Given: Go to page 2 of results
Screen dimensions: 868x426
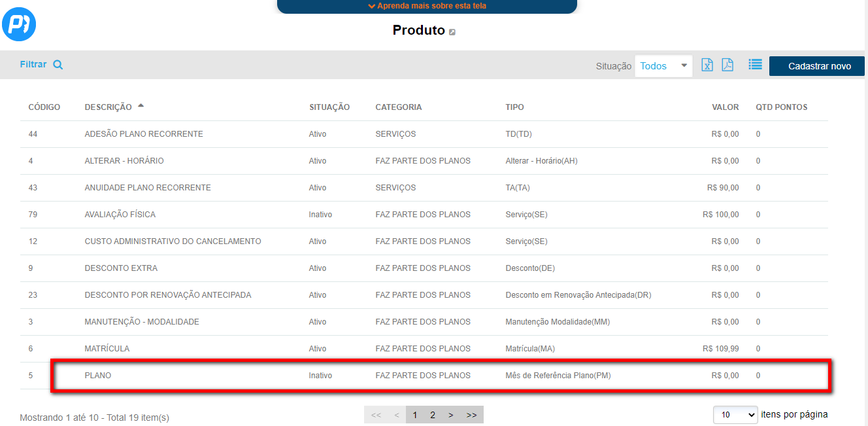Looking at the screenshot, I should 432,415.
